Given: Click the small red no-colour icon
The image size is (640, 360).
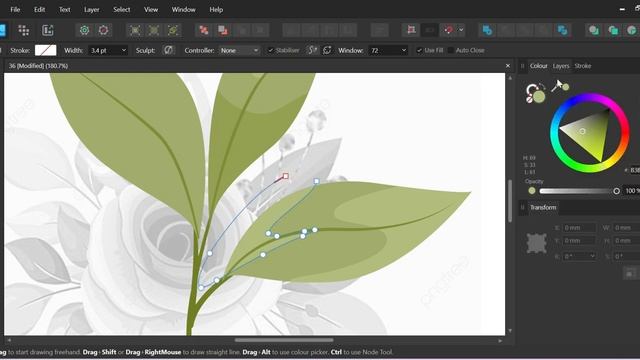Looking at the screenshot, I should 529,99.
